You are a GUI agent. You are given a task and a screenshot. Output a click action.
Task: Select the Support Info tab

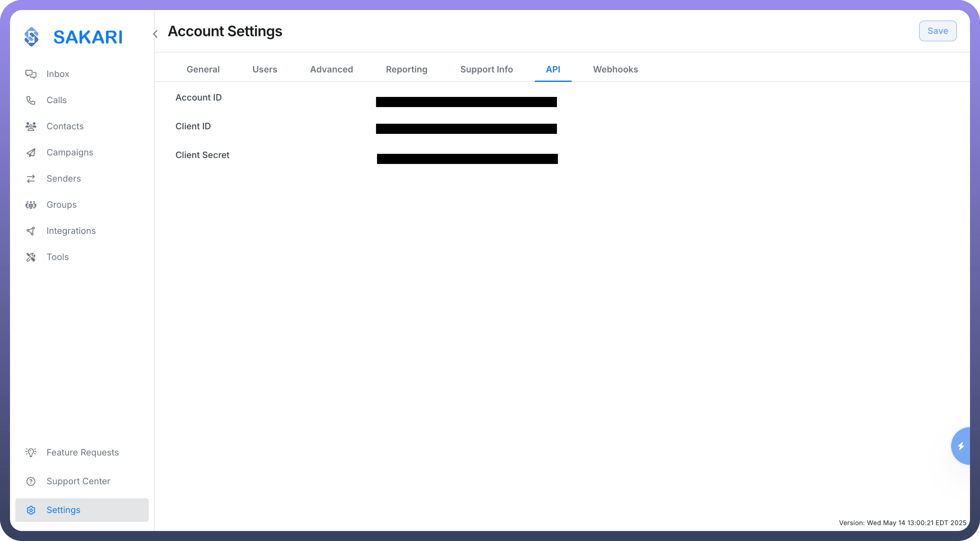click(x=486, y=69)
